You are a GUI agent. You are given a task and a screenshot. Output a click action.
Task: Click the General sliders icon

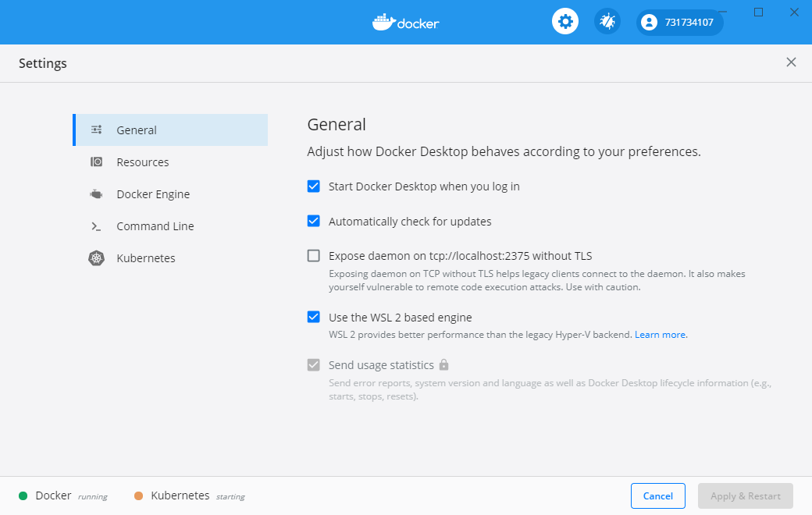pos(97,130)
